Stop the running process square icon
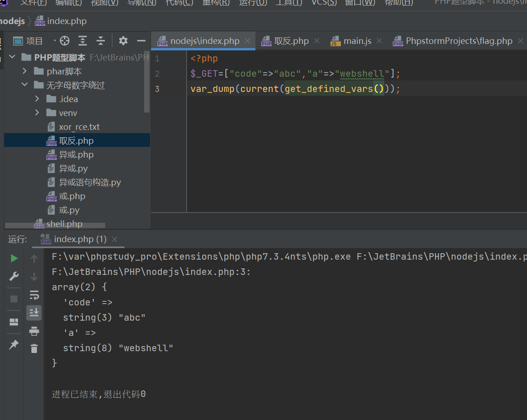 click(14, 298)
